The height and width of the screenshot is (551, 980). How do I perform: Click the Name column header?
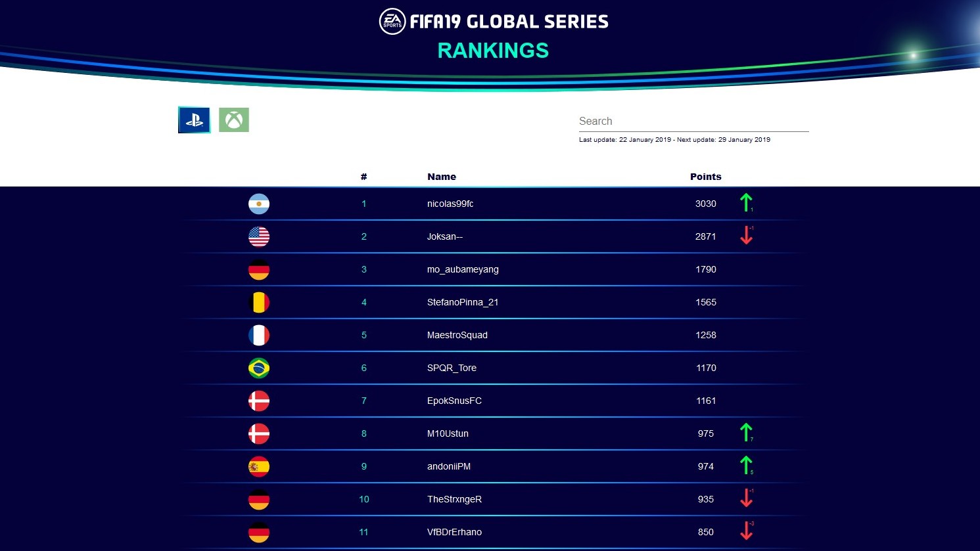pyautogui.click(x=442, y=177)
